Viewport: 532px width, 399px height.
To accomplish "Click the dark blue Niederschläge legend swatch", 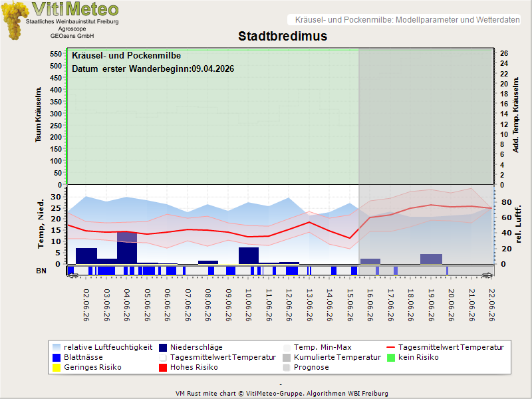I will (x=163, y=347).
